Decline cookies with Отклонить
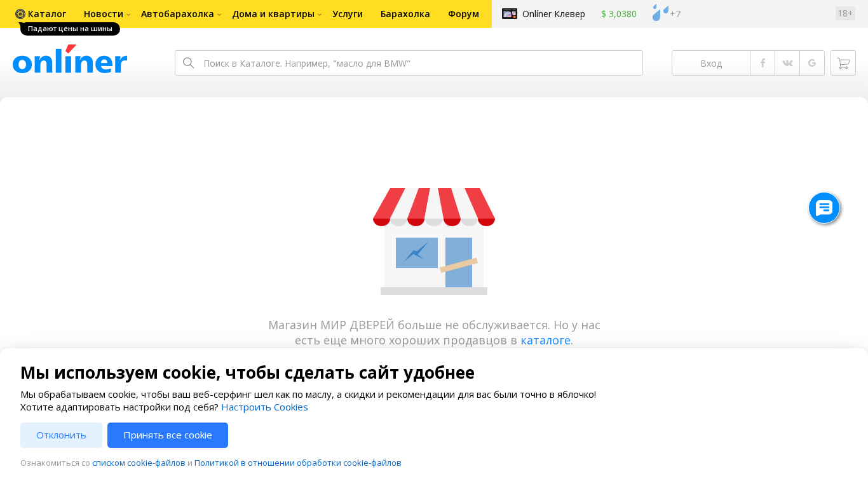Viewport: 868px width, 488px height. 61,435
